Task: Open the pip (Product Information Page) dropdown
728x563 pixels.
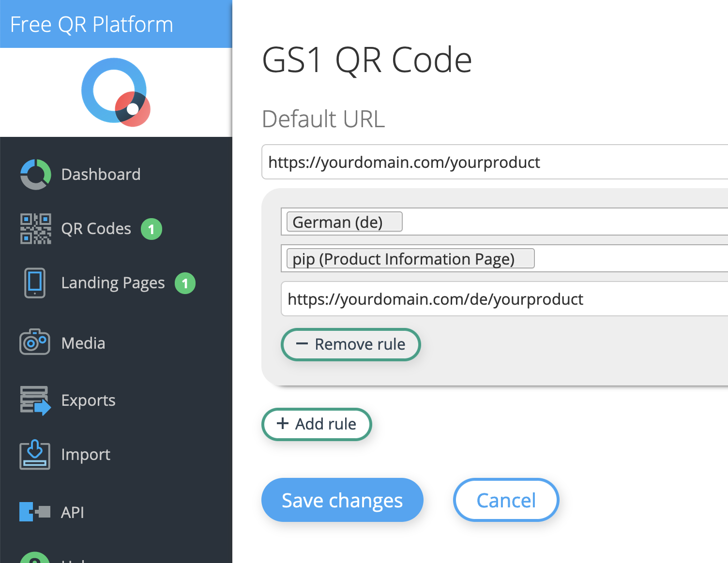Action: point(409,259)
